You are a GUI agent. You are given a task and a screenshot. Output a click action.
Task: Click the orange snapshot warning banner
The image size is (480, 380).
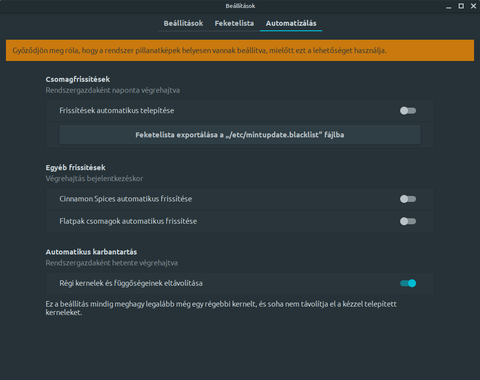tap(240, 51)
